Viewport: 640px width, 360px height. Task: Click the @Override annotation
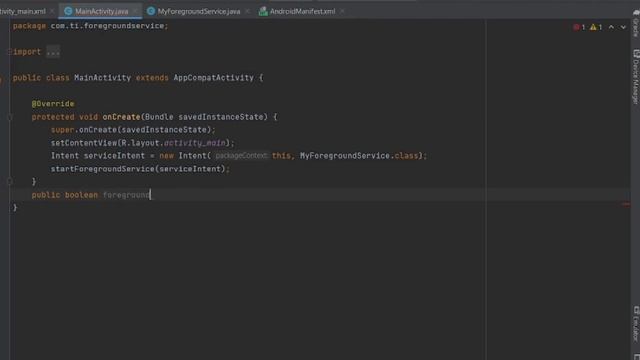53,104
